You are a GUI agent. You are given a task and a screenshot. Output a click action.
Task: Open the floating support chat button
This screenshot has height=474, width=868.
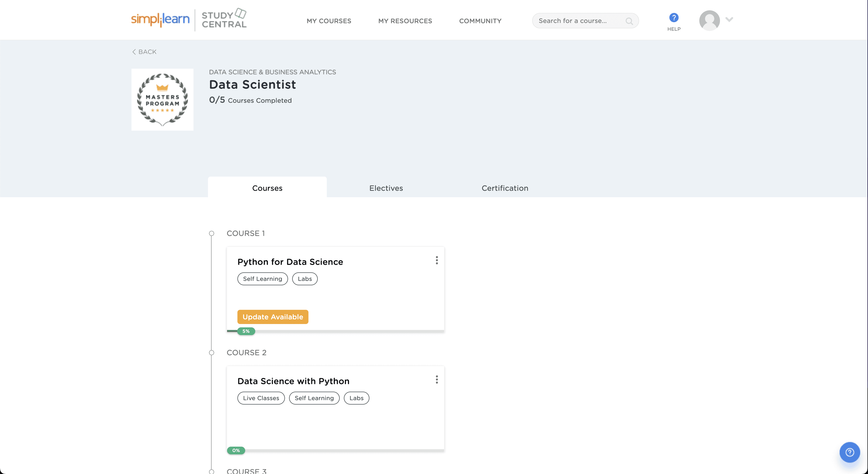tap(849, 452)
